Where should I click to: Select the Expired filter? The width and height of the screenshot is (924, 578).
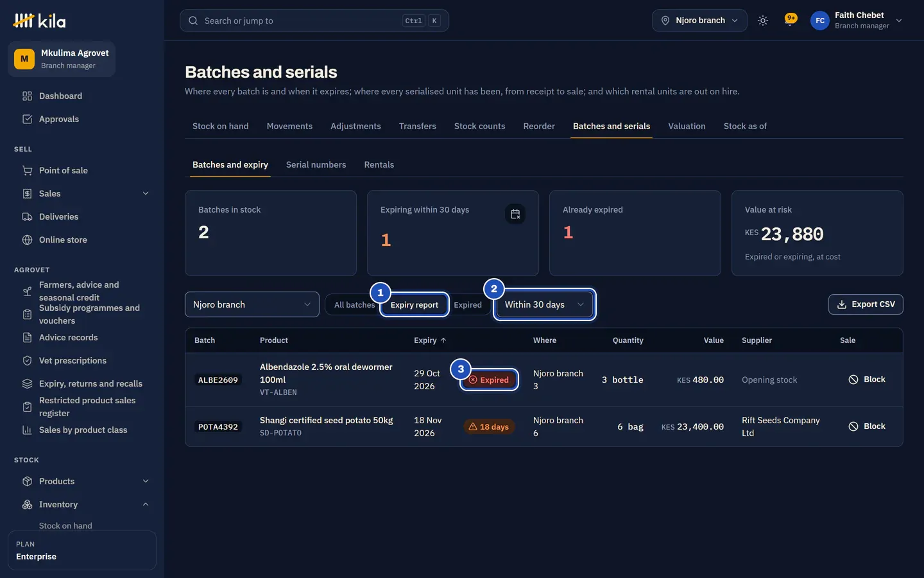[x=468, y=304]
